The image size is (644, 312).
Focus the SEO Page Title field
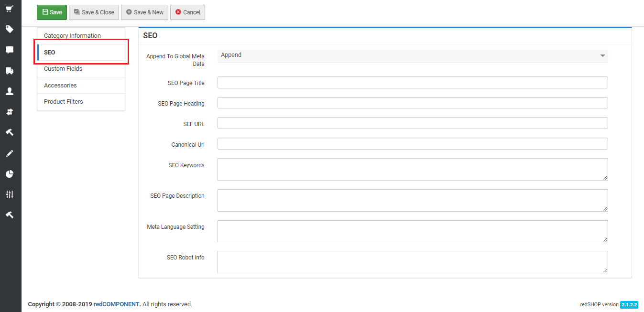point(413,83)
